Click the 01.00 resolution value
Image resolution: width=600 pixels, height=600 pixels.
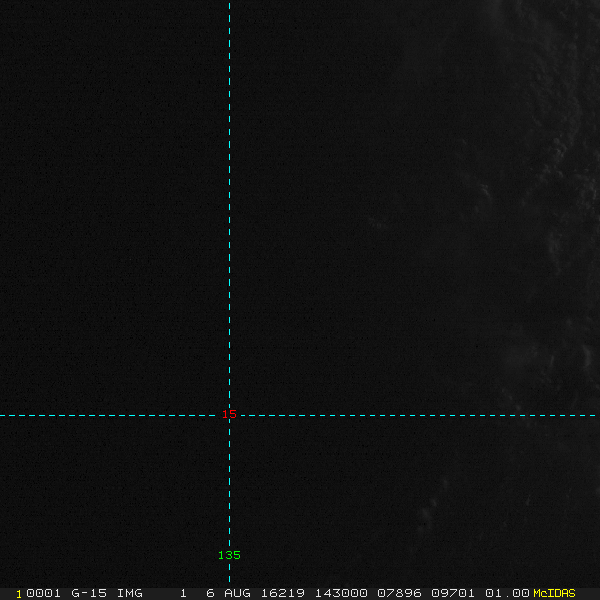click(x=506, y=593)
